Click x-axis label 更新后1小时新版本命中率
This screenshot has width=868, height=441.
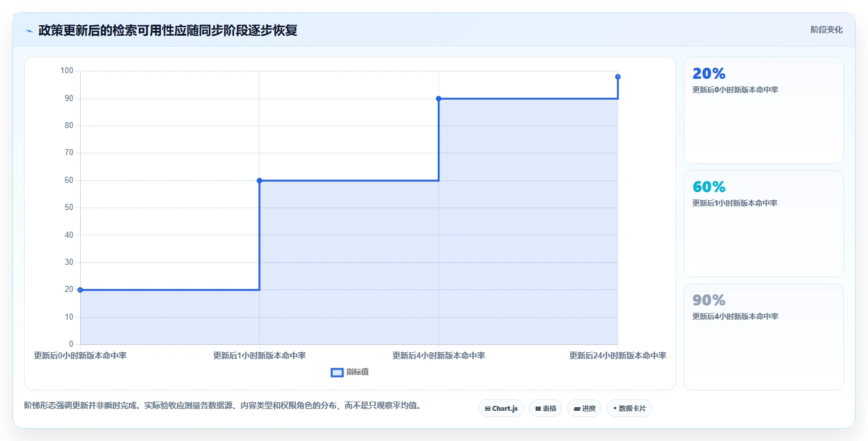(x=260, y=355)
